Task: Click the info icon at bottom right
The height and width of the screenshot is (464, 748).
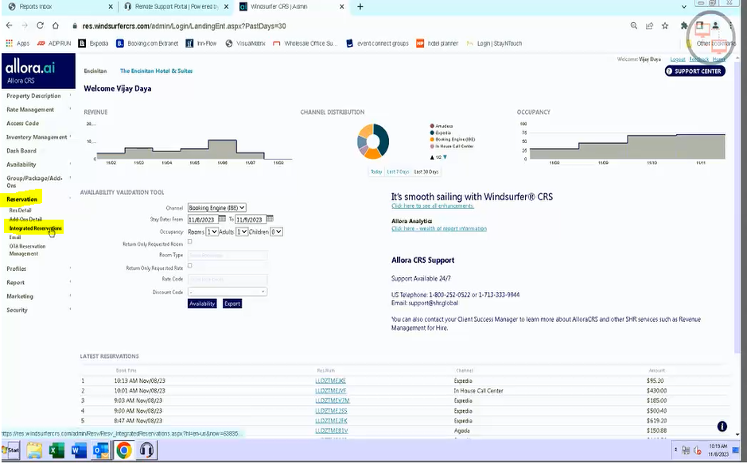Action: point(722,426)
